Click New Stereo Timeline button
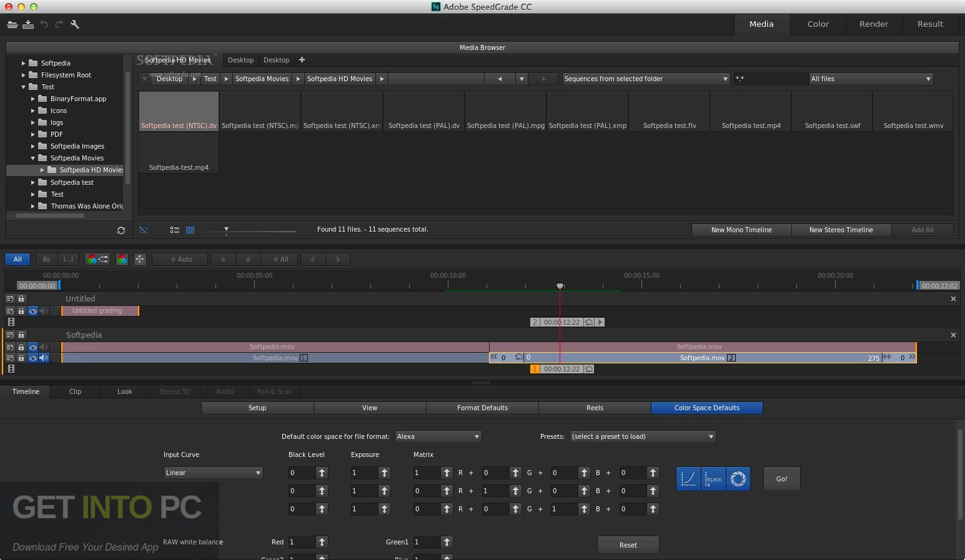Viewport: 965px width, 560px height. [x=841, y=230]
